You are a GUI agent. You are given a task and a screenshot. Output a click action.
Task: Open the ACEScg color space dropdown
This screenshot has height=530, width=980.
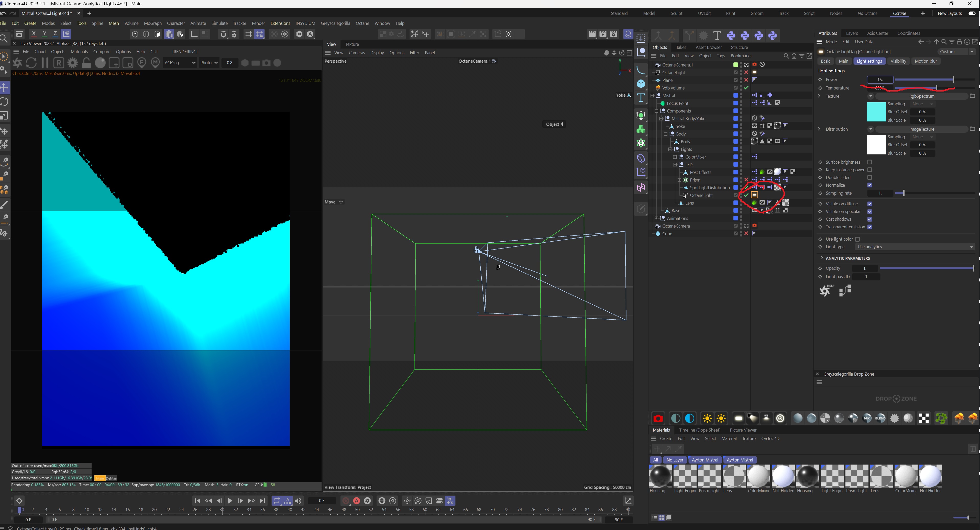[x=180, y=63]
